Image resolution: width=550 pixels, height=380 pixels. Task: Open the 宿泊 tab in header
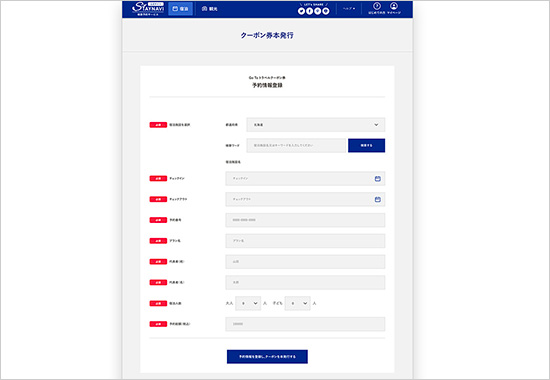click(x=180, y=9)
